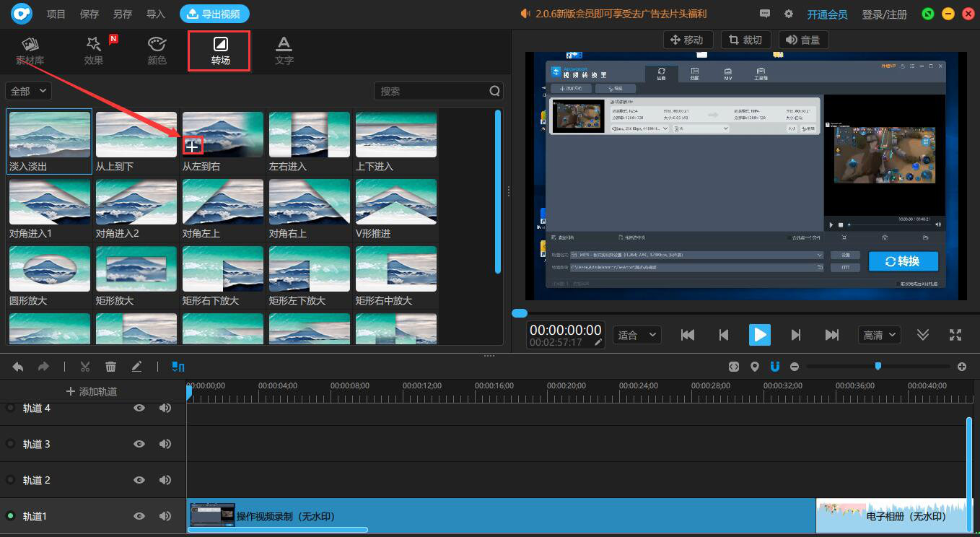This screenshot has height=537, width=980.
Task: Select the 圆形放大 transition thumbnail
Action: click(x=50, y=269)
